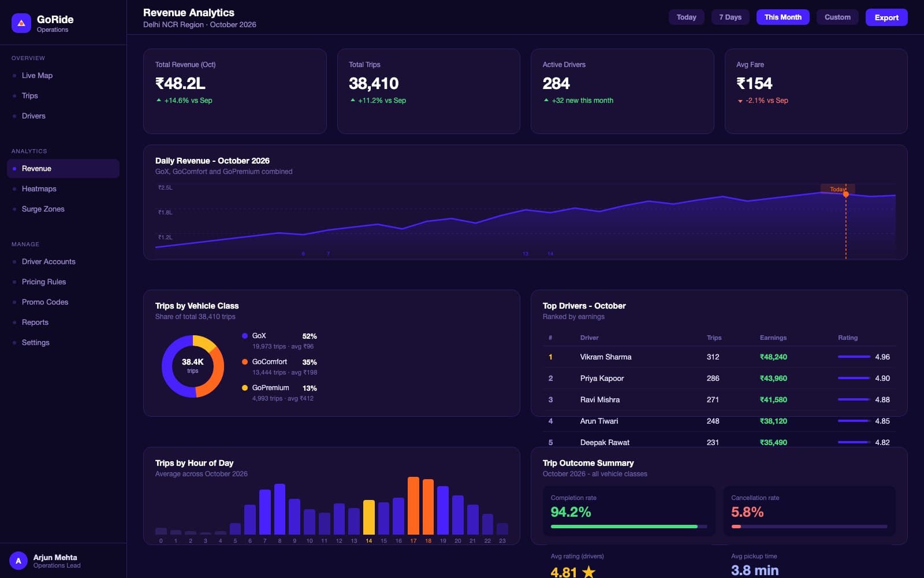Click the -2.1% vs Sep indicator
Viewport: 924px width, 578px height.
763,101
